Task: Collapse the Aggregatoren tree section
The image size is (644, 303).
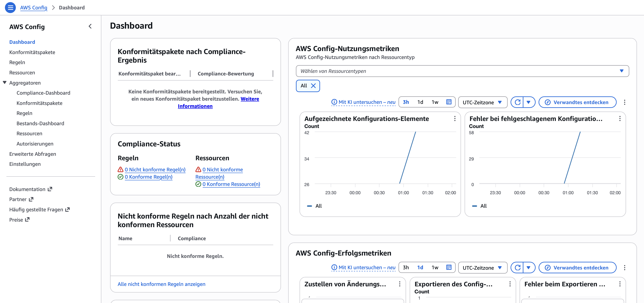Action: 4,82
